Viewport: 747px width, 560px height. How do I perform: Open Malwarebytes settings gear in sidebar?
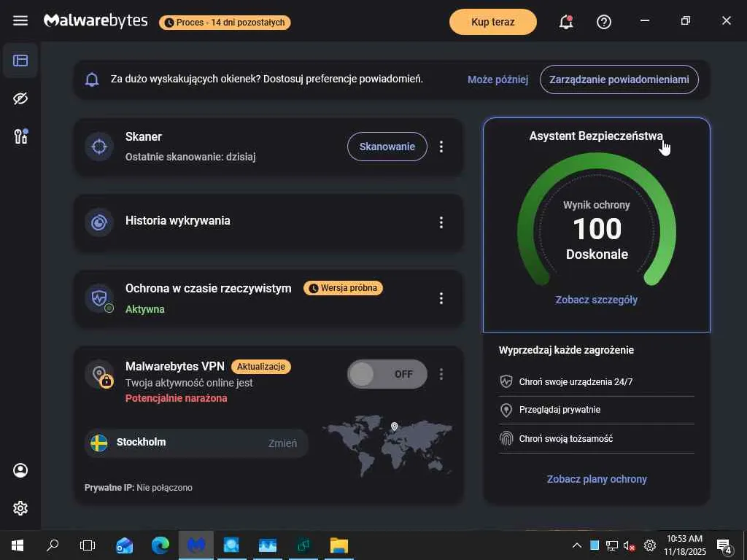click(x=20, y=508)
